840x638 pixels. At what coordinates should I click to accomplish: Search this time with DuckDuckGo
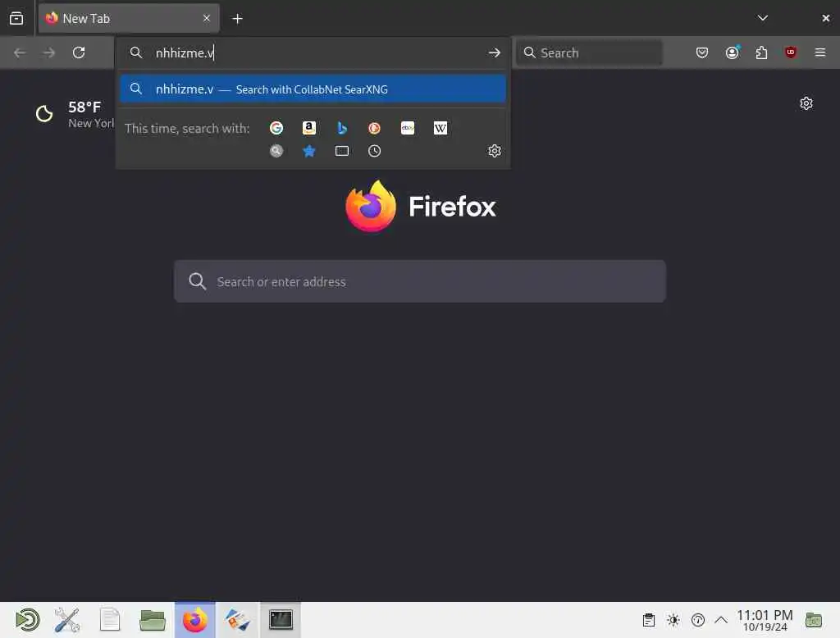click(374, 128)
